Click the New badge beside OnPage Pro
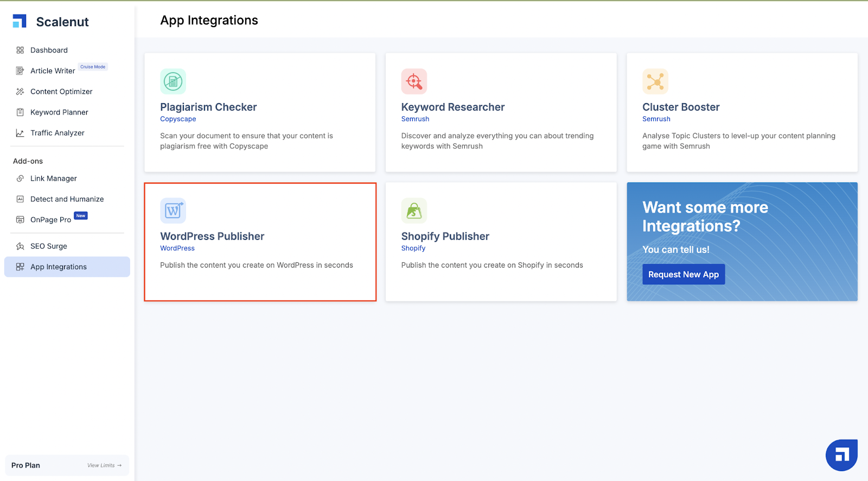The width and height of the screenshot is (868, 481). click(x=81, y=216)
